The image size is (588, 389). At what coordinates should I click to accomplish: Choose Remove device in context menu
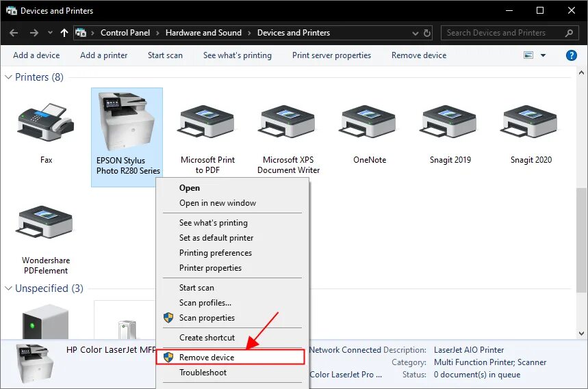(230, 357)
